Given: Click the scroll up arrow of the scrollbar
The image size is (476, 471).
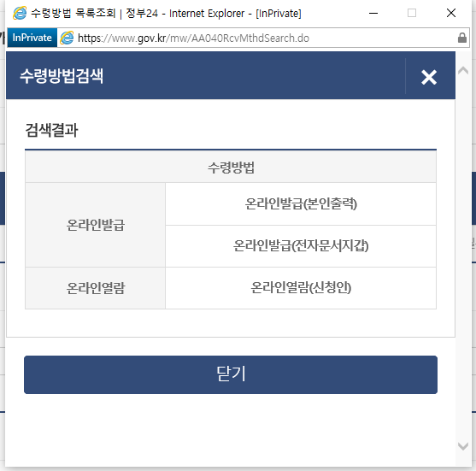Looking at the screenshot, I should pyautogui.click(x=463, y=71).
